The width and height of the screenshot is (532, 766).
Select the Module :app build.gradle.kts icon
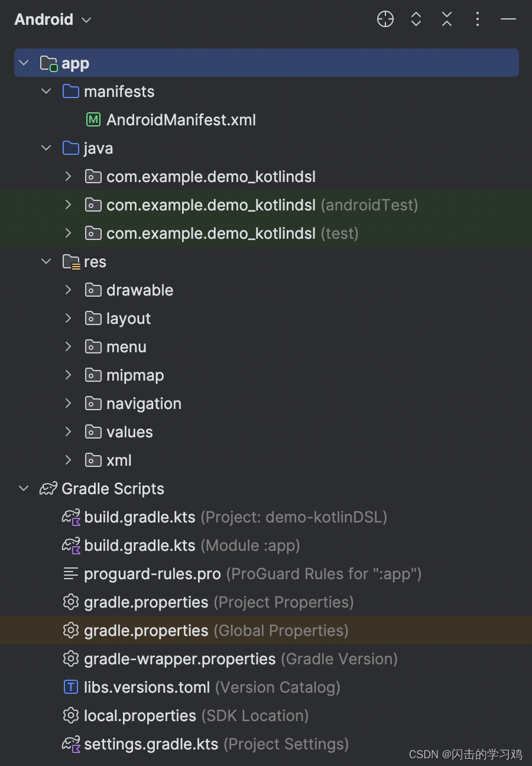[70, 545]
